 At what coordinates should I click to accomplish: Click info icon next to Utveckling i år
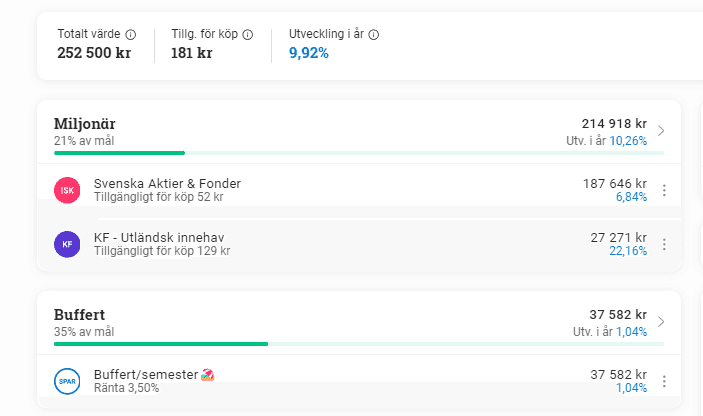click(x=374, y=34)
